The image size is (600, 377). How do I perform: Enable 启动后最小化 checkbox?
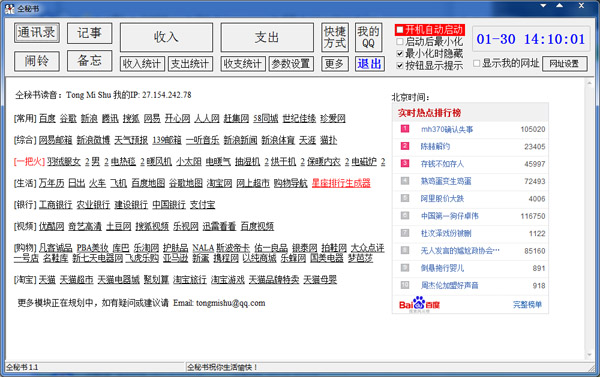(400, 41)
